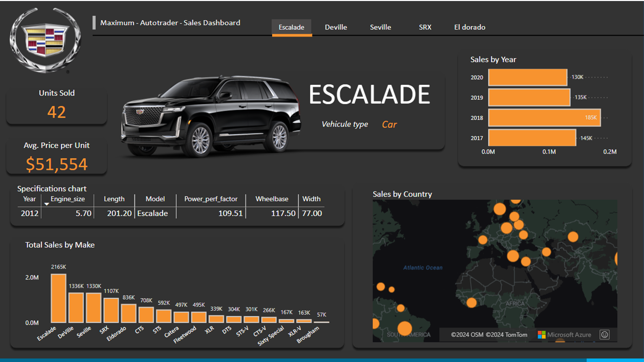Click the XLR bar showing 339K
This screenshot has width=644, height=362.
[x=216, y=319]
